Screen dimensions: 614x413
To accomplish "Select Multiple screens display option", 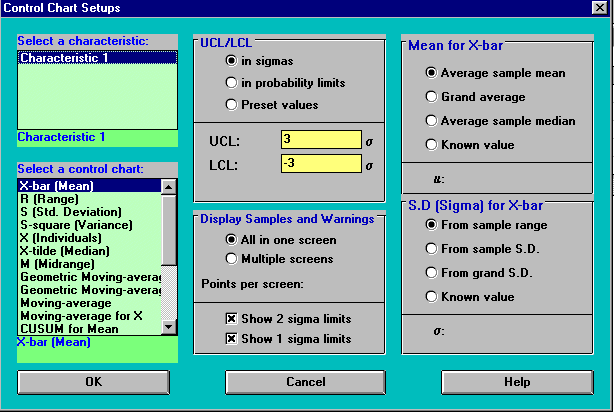I will (232, 259).
